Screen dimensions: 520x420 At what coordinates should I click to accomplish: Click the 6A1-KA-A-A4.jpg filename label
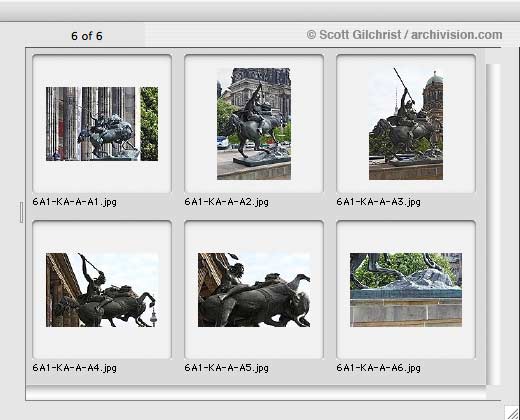75,368
